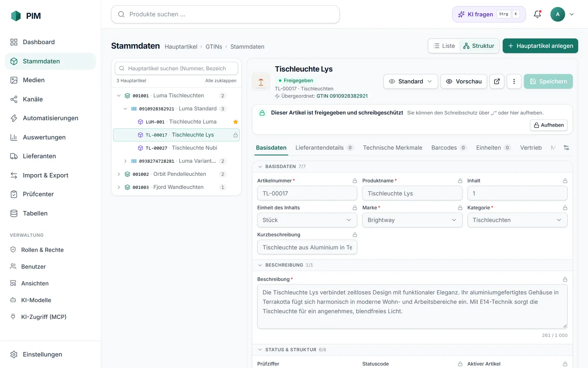Image resolution: width=588 pixels, height=368 pixels.
Task: Open the Einheit des Inhalts dropdown
Action: click(x=307, y=220)
